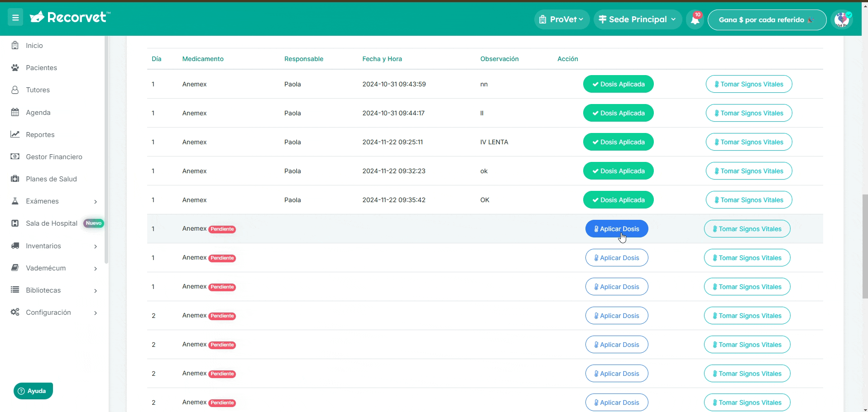Click the Tutores person icon
This screenshot has height=412, width=868.
coord(15,90)
